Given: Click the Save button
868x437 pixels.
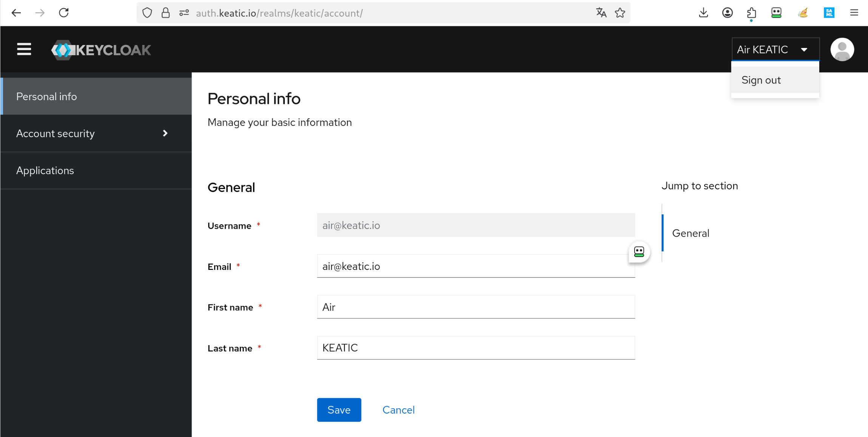Looking at the screenshot, I should pyautogui.click(x=339, y=410).
